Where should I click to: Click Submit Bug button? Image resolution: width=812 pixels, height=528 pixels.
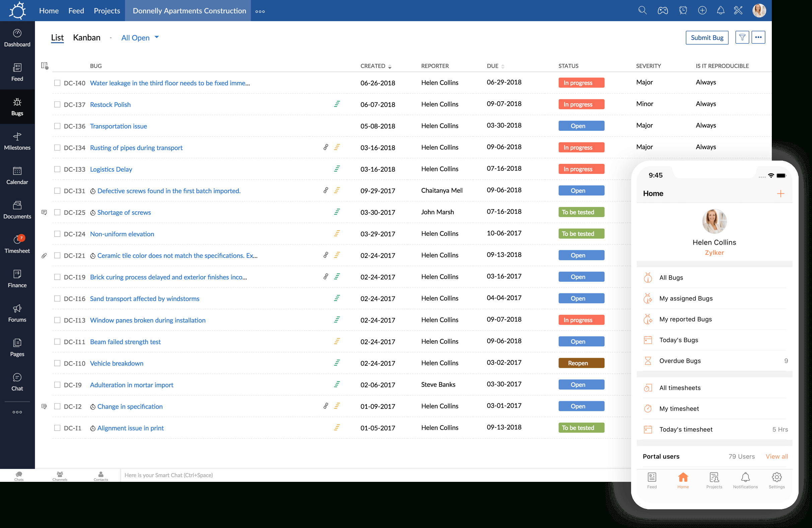(706, 37)
